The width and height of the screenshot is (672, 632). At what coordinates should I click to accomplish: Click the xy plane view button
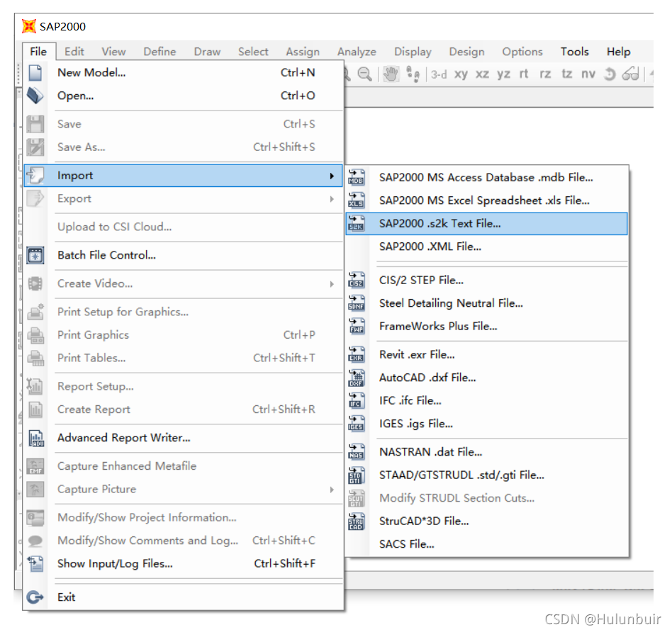click(462, 73)
